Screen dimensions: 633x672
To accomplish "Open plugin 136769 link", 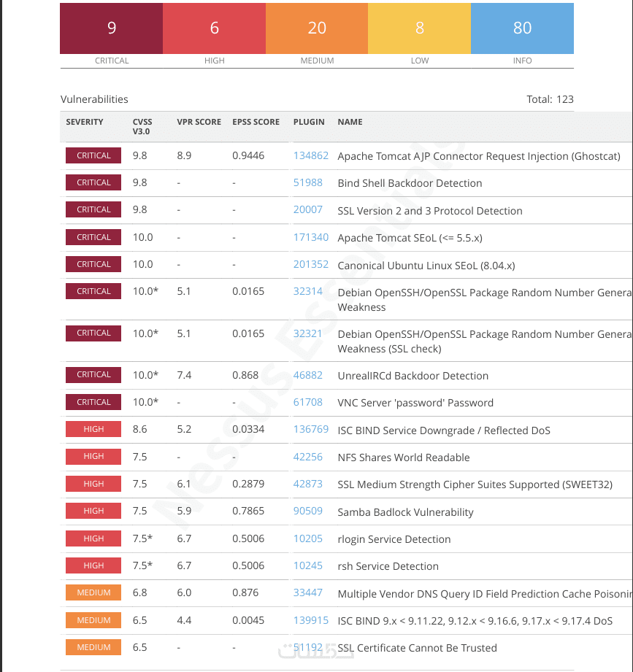I will pyautogui.click(x=310, y=429).
